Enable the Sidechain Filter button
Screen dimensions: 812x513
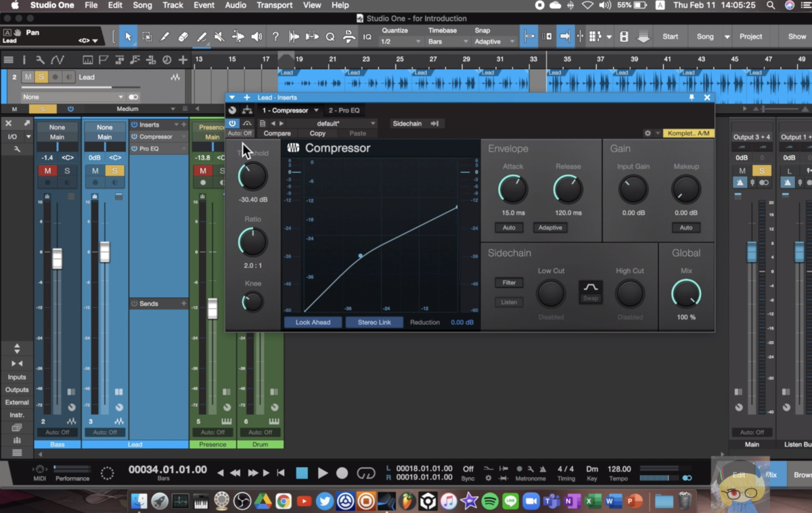(x=509, y=283)
